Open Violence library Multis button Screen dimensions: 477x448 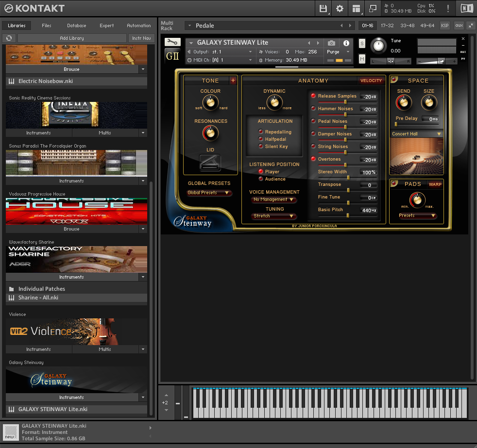pyautogui.click(x=105, y=349)
